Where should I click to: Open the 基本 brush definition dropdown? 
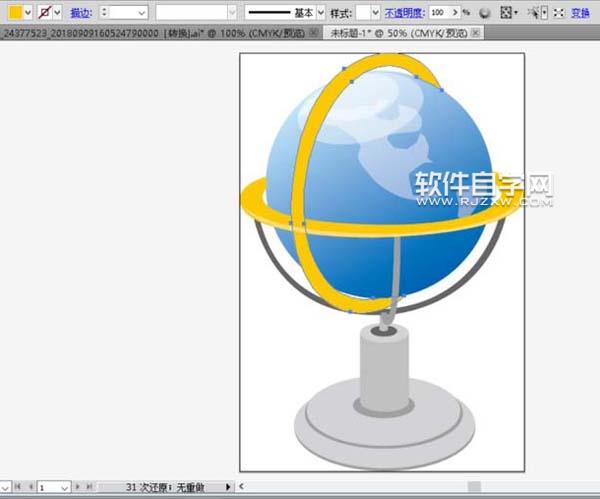tap(321, 13)
